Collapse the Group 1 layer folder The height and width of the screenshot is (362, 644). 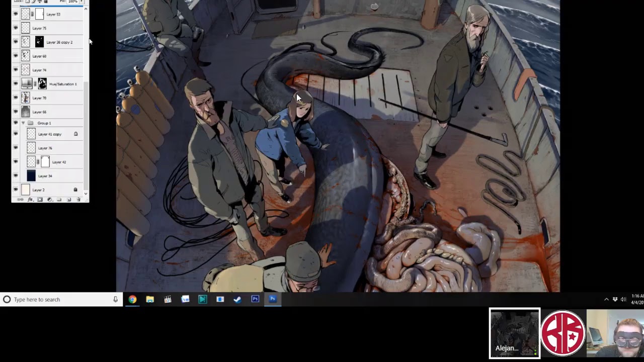[x=23, y=123]
